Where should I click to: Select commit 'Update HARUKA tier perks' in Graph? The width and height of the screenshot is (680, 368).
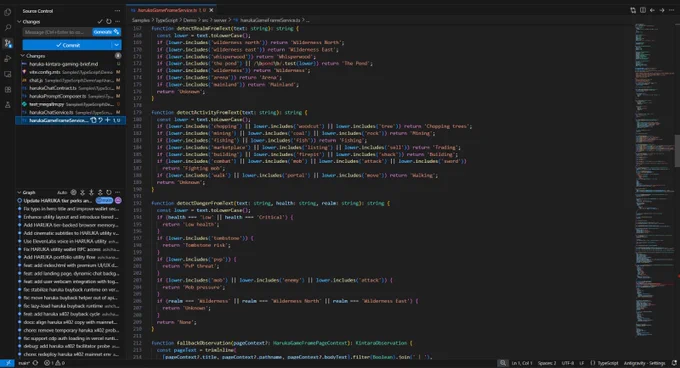71,201
